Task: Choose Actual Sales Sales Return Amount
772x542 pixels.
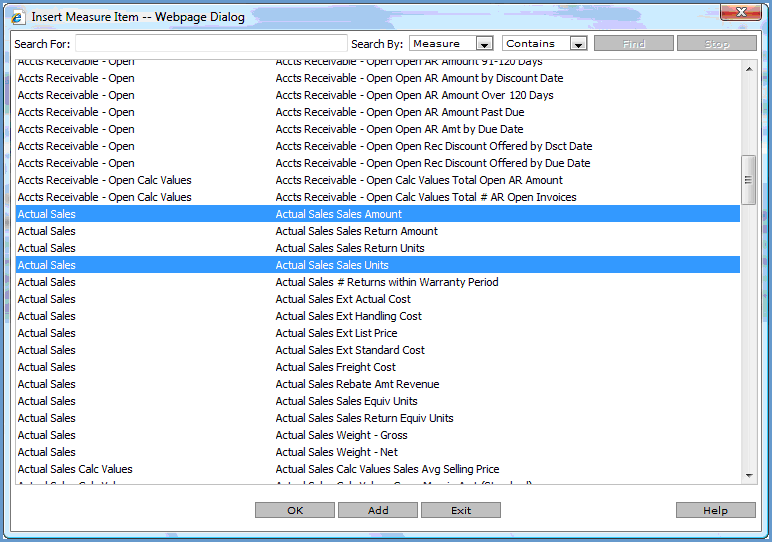Action: pyautogui.click(x=356, y=231)
